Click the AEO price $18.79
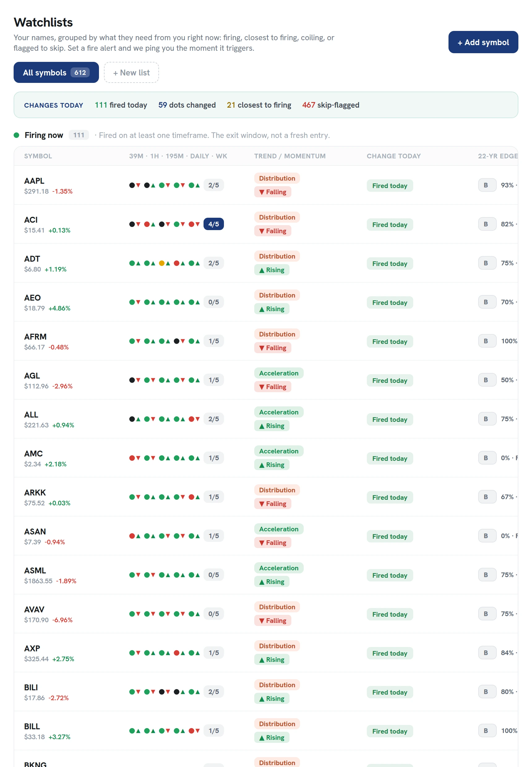 click(34, 308)
